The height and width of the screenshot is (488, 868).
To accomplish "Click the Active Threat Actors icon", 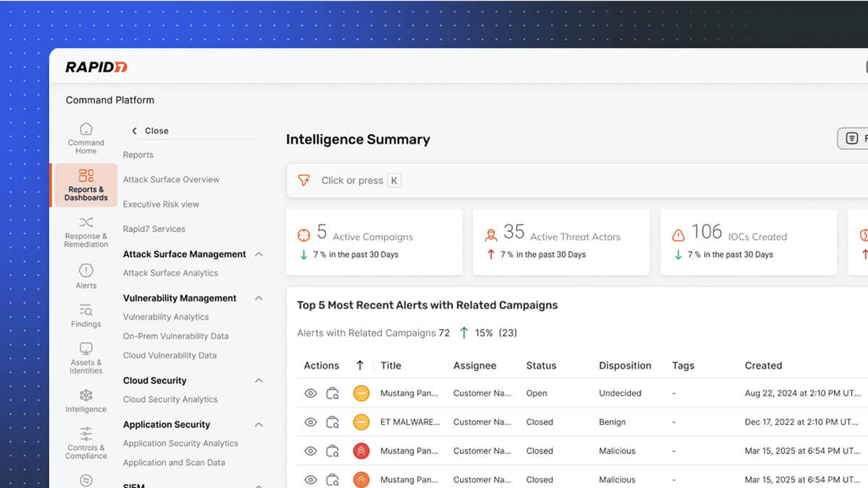I will [491, 235].
